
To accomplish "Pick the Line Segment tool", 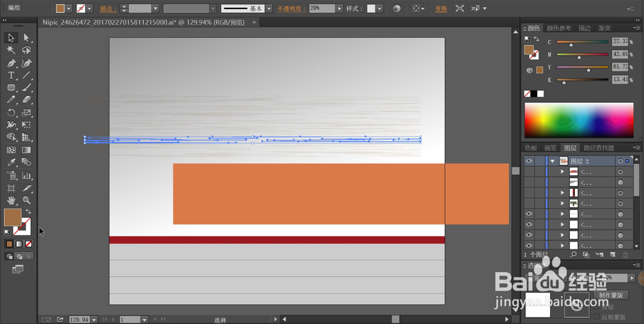I will point(26,75).
